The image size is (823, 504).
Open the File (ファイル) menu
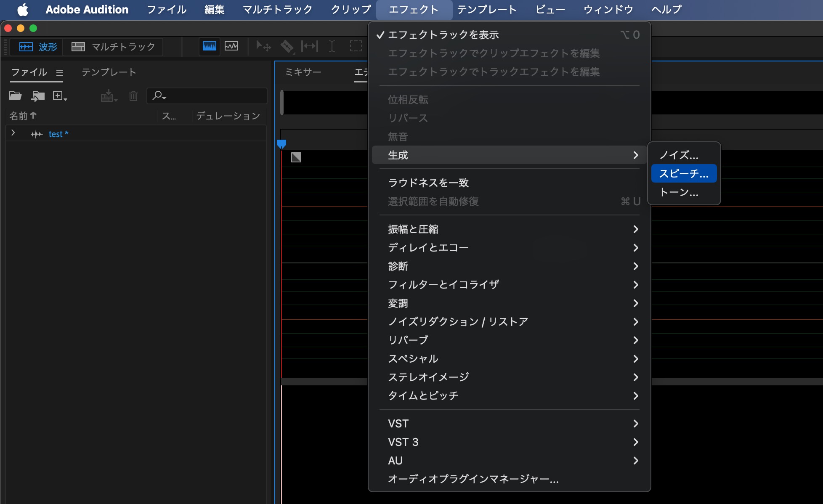(167, 9)
